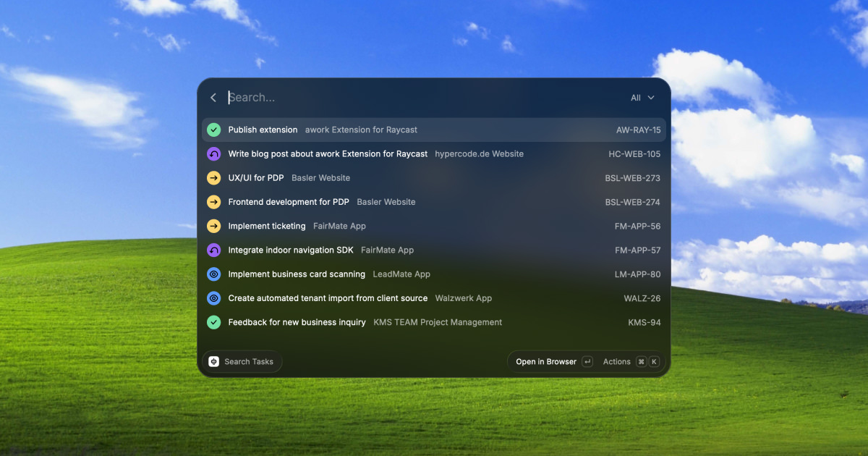Image resolution: width=868 pixels, height=456 pixels.
Task: Open the All filter dropdown
Action: coord(642,98)
